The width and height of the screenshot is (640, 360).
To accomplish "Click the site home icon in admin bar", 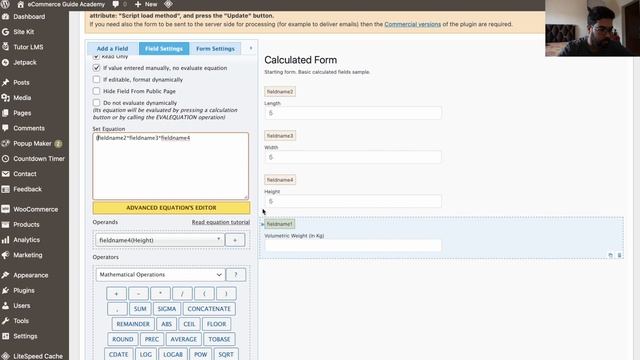I will [x=20, y=4].
